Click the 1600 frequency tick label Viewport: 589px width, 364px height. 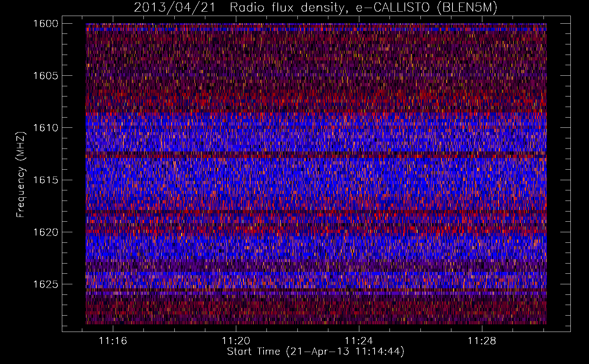46,24
